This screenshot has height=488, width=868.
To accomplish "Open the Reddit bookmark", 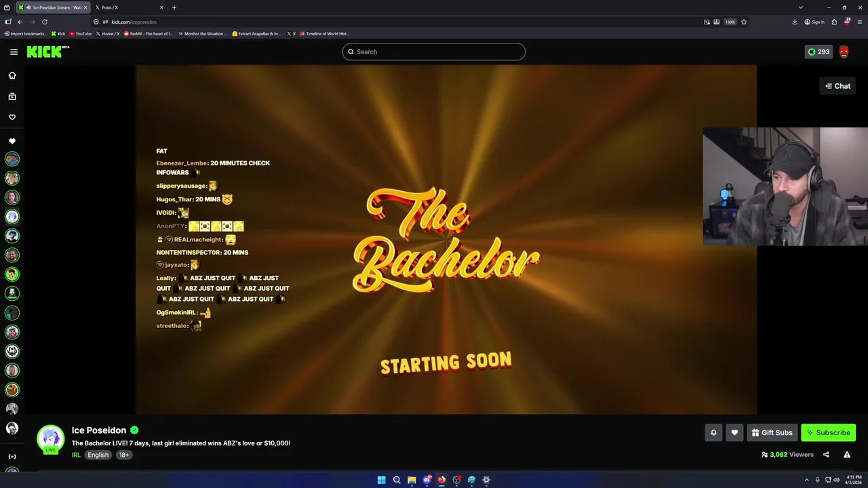I will tap(149, 33).
